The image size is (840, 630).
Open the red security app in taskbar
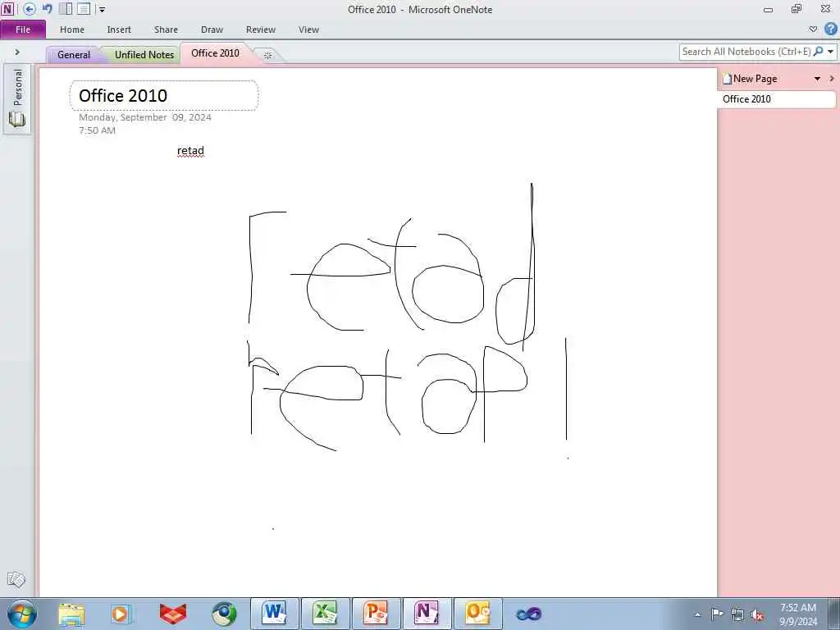(x=172, y=614)
